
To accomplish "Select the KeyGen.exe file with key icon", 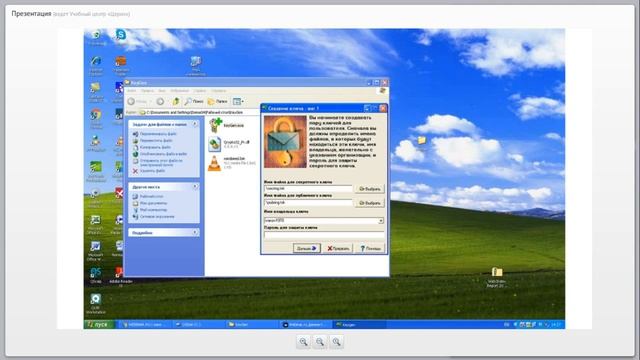I will click(227, 125).
